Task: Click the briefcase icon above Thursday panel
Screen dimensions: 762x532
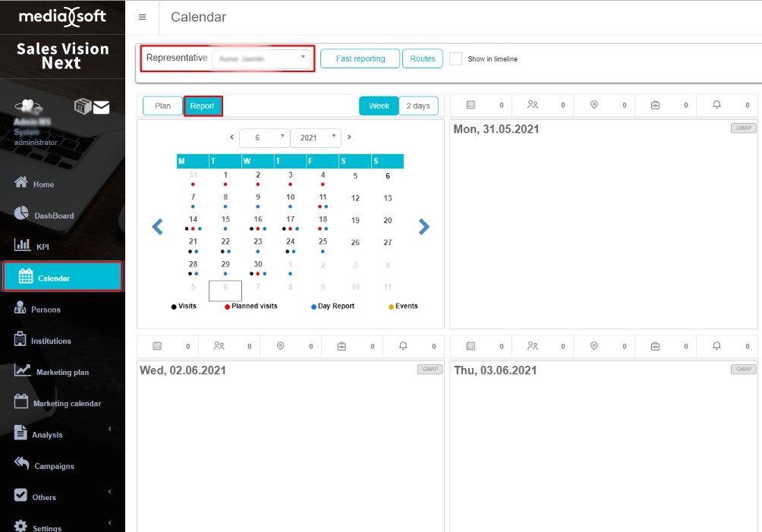Action: [x=656, y=346]
